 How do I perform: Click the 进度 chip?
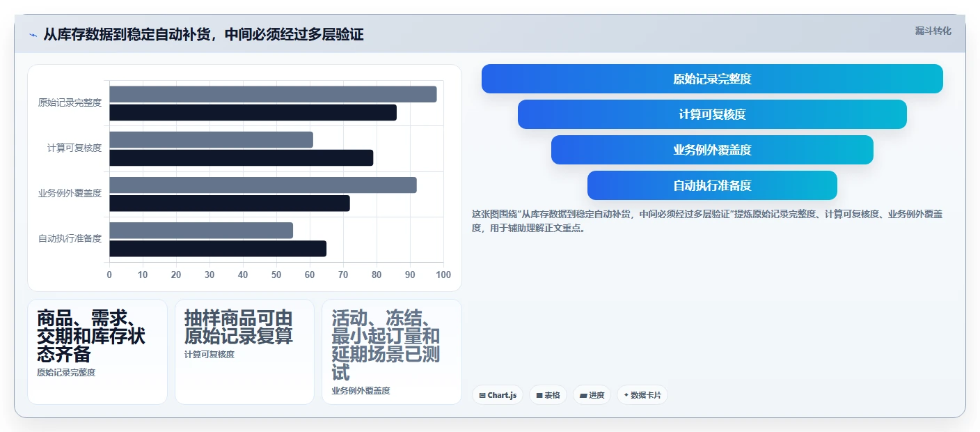(x=592, y=395)
